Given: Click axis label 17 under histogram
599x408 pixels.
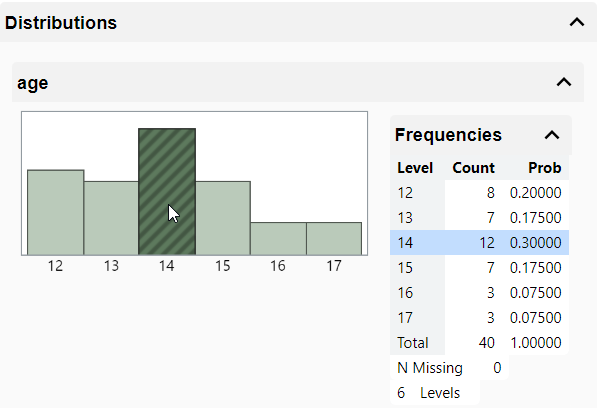Looking at the screenshot, I should (333, 266).
